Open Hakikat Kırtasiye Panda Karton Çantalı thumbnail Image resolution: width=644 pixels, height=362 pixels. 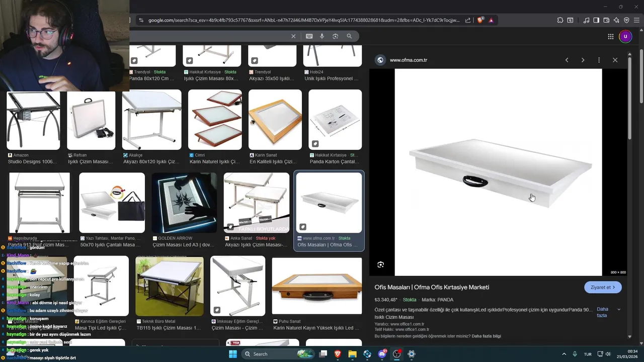[x=335, y=120]
